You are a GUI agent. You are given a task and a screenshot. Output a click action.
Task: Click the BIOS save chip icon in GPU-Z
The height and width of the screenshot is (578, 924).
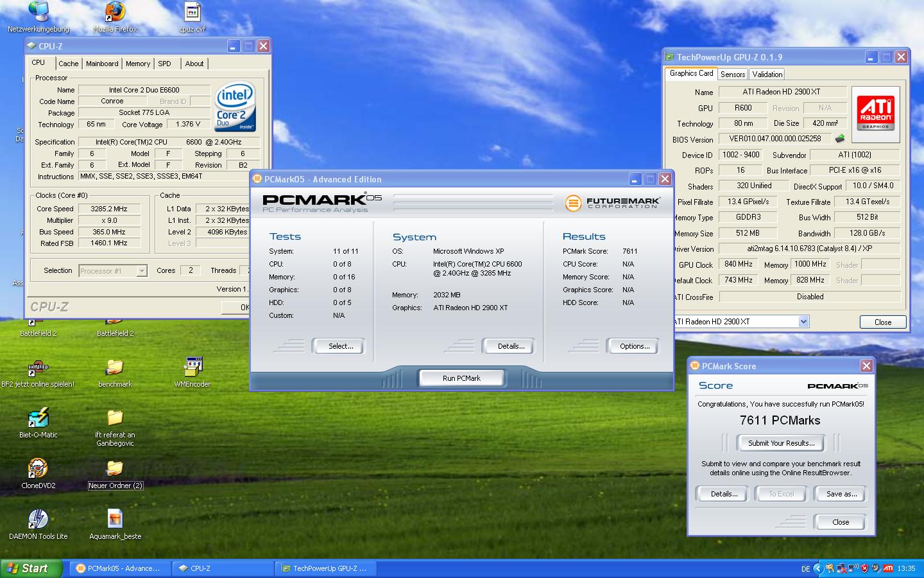click(x=839, y=138)
